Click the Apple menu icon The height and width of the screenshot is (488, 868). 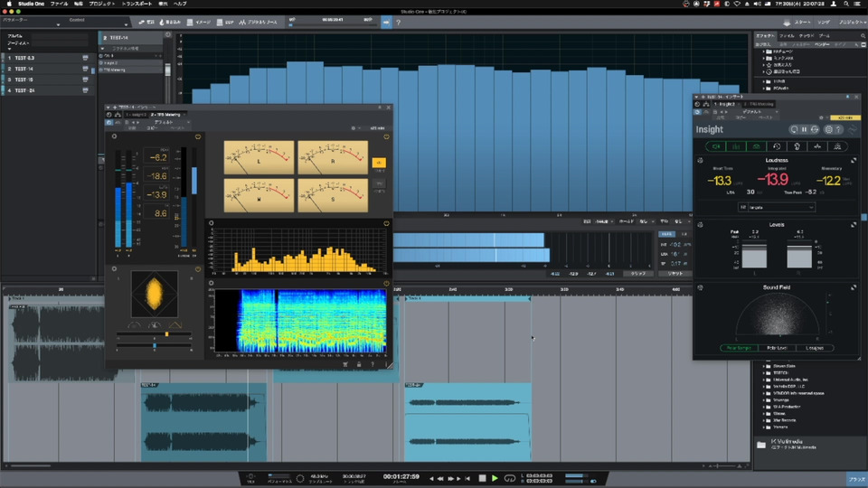(9, 4)
